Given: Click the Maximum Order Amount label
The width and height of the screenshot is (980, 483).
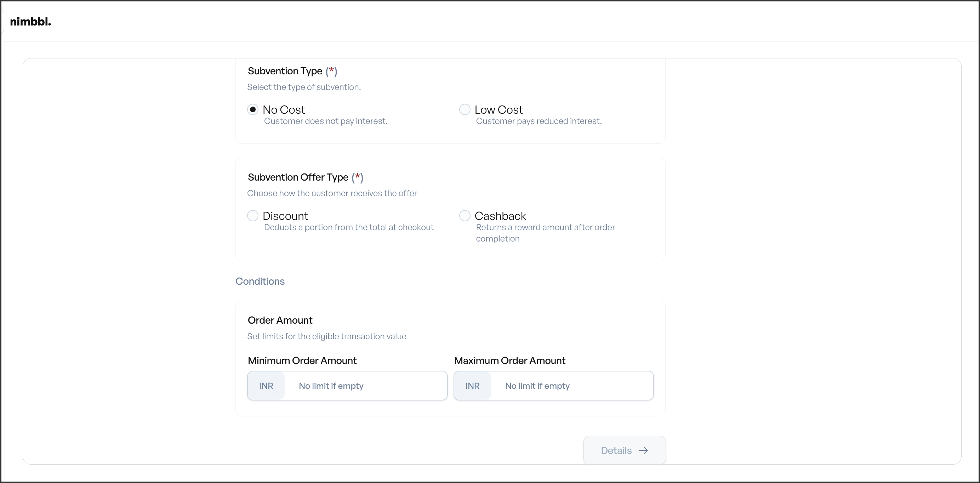Looking at the screenshot, I should point(510,360).
